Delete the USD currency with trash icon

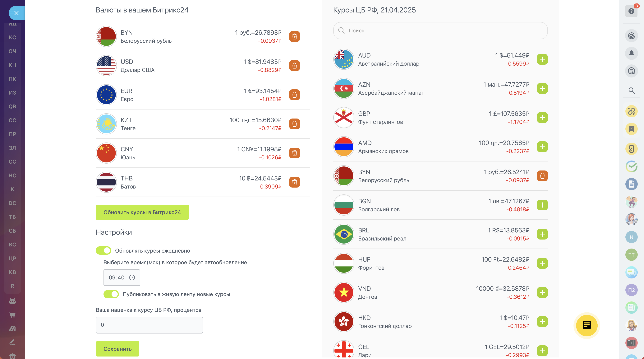click(x=295, y=66)
